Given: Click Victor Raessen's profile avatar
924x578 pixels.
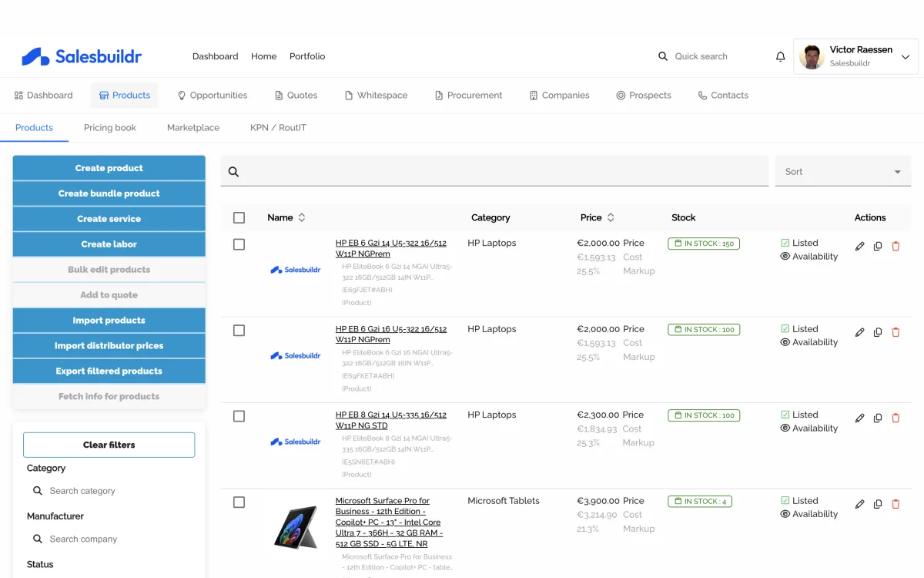Looking at the screenshot, I should [x=812, y=56].
